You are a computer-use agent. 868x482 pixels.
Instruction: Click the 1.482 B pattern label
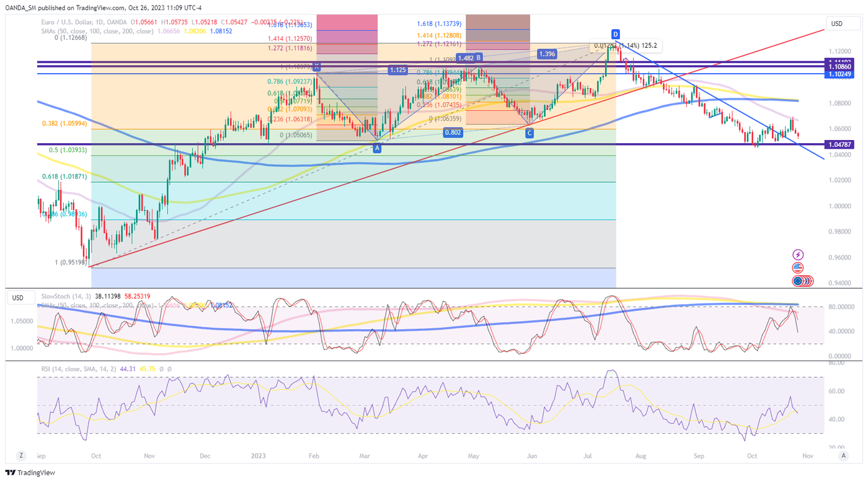click(469, 58)
